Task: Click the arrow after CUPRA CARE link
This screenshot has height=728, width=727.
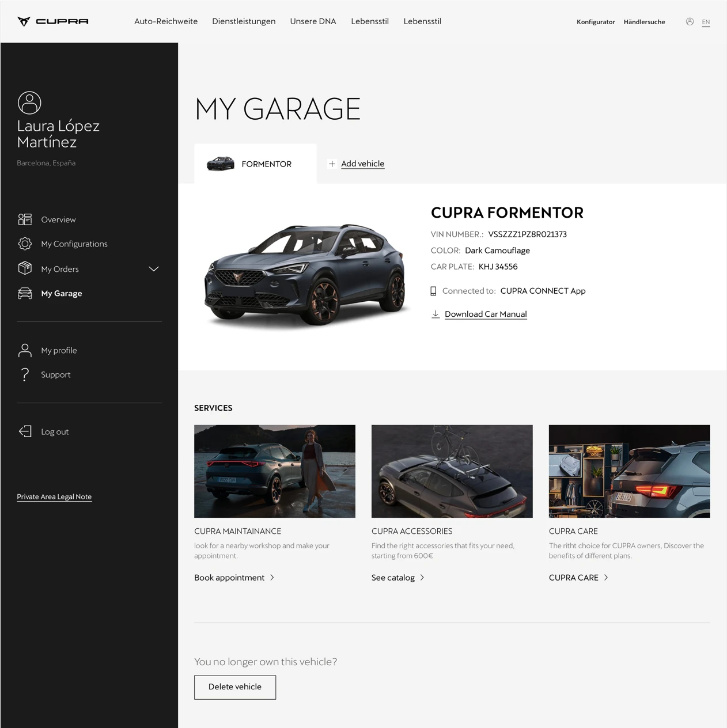Action: click(606, 577)
